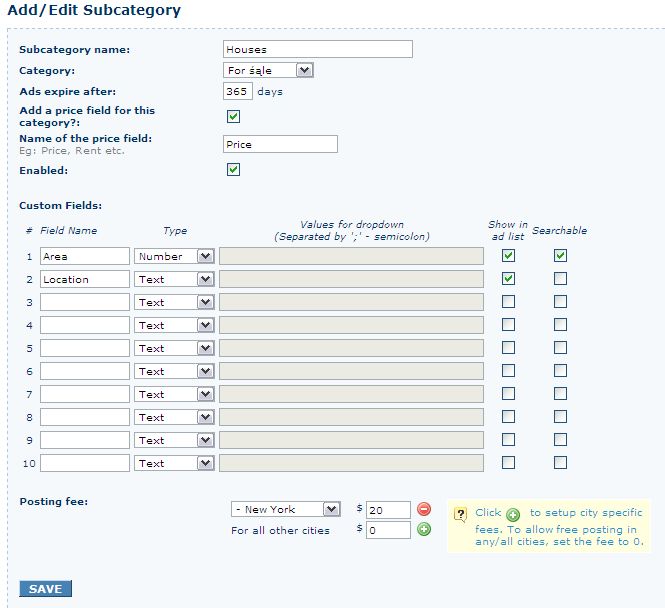The image size is (665, 608).
Task: Uncheck Show in ad list for Area
Action: (x=509, y=256)
